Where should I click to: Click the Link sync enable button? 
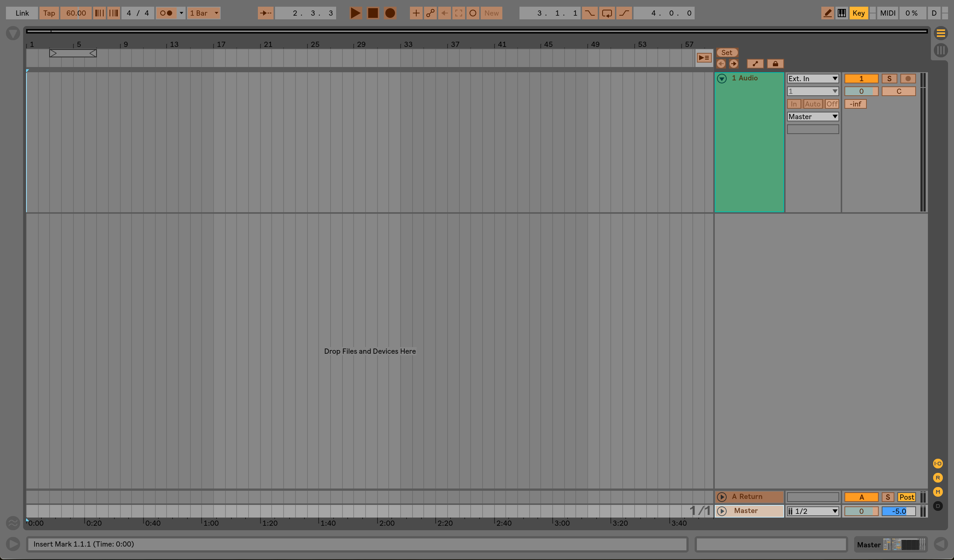(20, 13)
